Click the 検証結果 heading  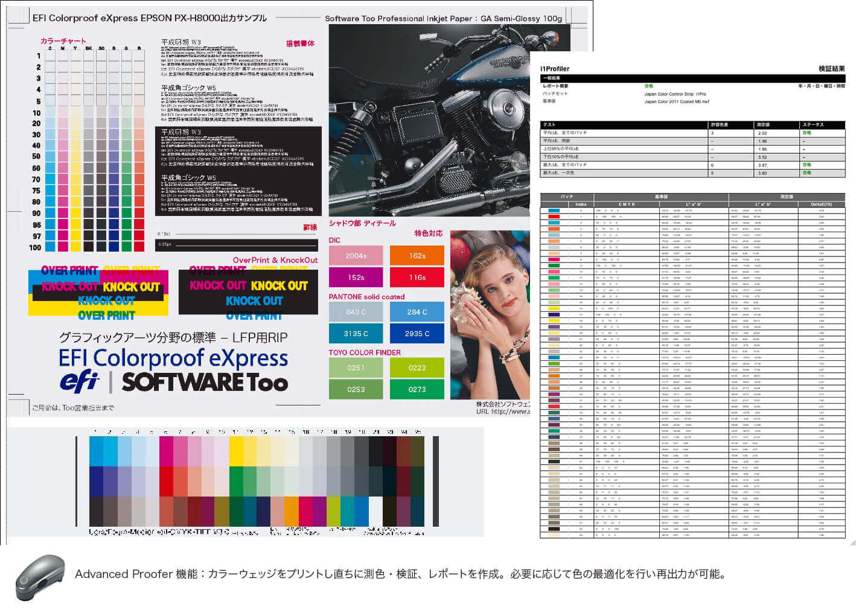(x=831, y=69)
